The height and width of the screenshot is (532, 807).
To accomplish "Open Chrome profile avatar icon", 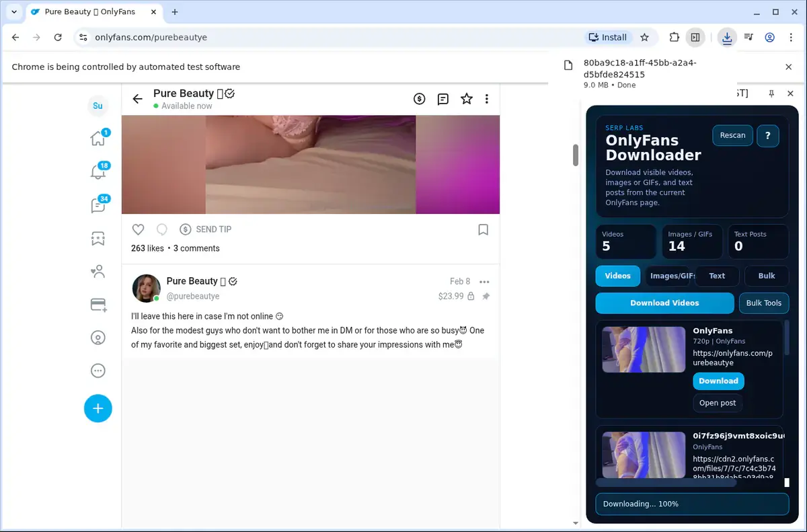I will coord(771,38).
